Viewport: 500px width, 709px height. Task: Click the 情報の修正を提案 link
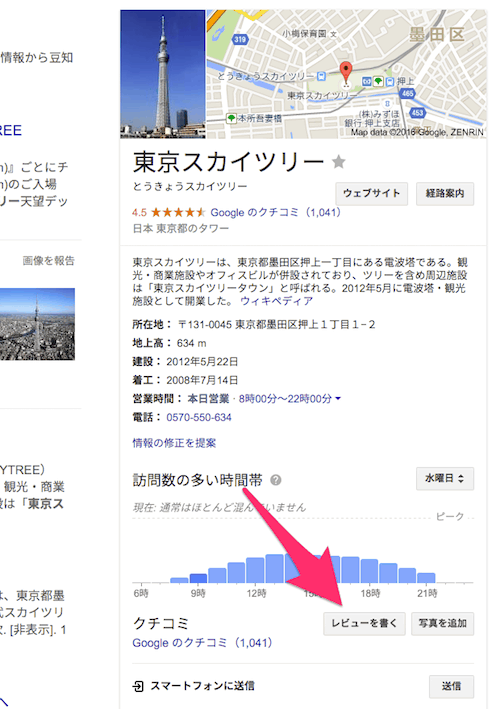174,443
